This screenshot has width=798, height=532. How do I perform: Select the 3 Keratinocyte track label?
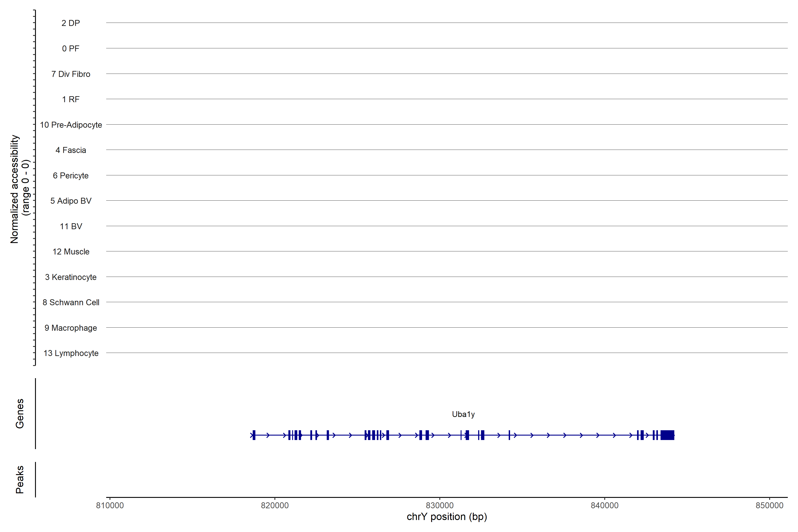[70, 277]
